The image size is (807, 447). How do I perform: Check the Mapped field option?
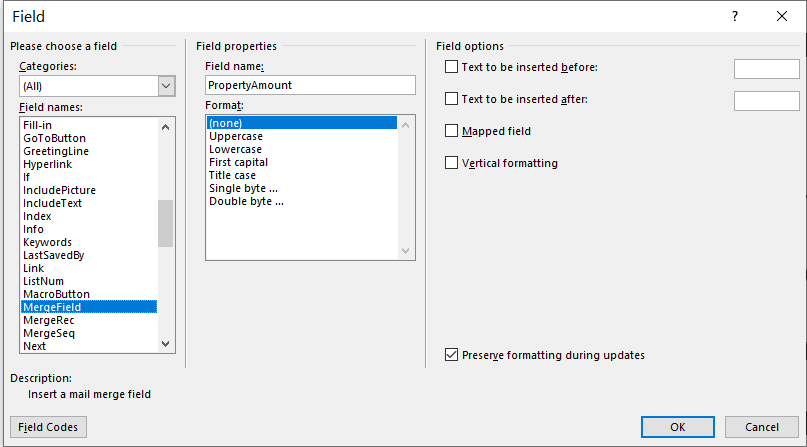click(451, 131)
